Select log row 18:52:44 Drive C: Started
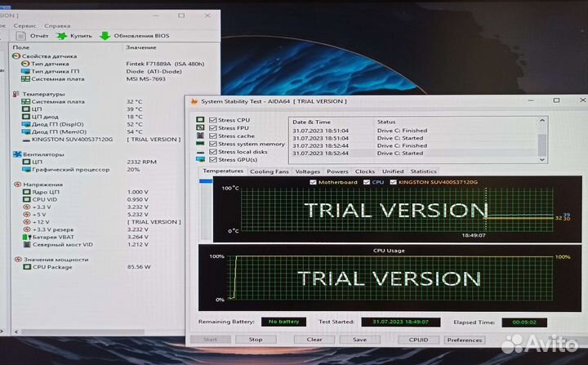The height and width of the screenshot is (365, 588). (413, 154)
